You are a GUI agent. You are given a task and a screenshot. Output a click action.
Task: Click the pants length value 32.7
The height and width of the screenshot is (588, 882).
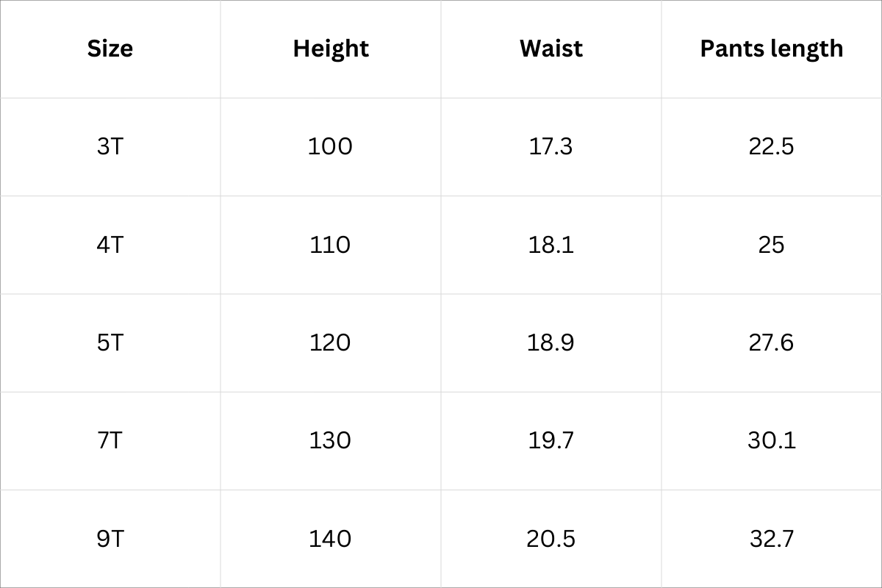771,539
